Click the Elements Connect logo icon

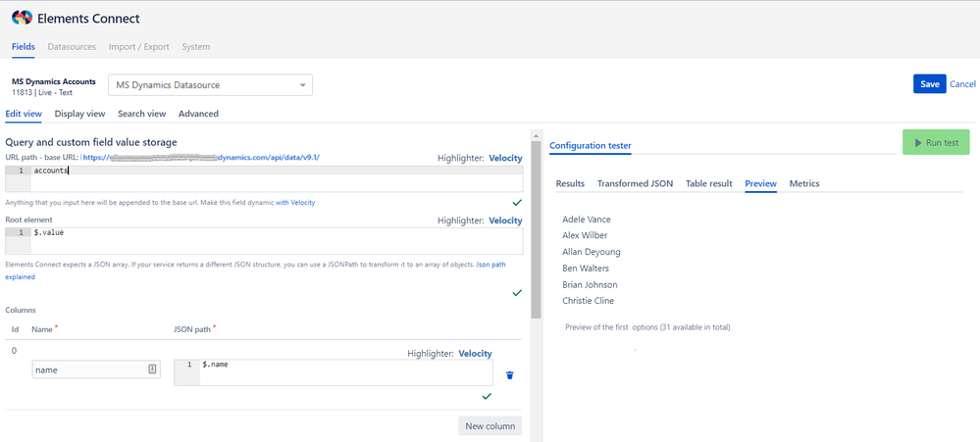[22, 18]
